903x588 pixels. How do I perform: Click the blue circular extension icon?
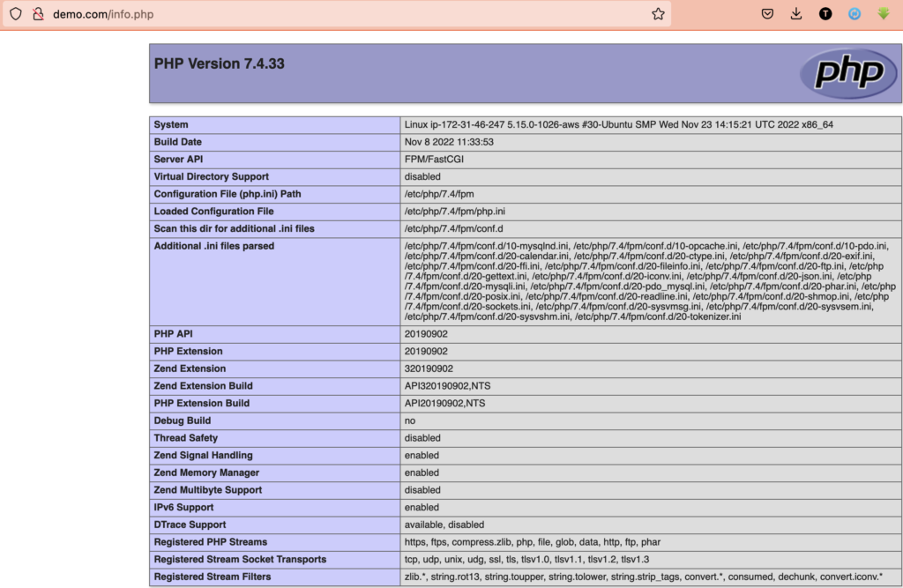[854, 14]
